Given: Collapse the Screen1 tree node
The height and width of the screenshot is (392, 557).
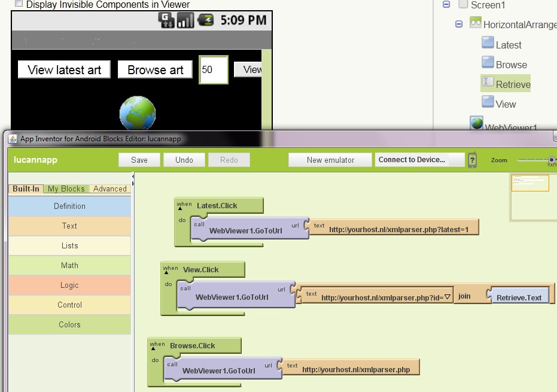Looking at the screenshot, I should pyautogui.click(x=446, y=4).
